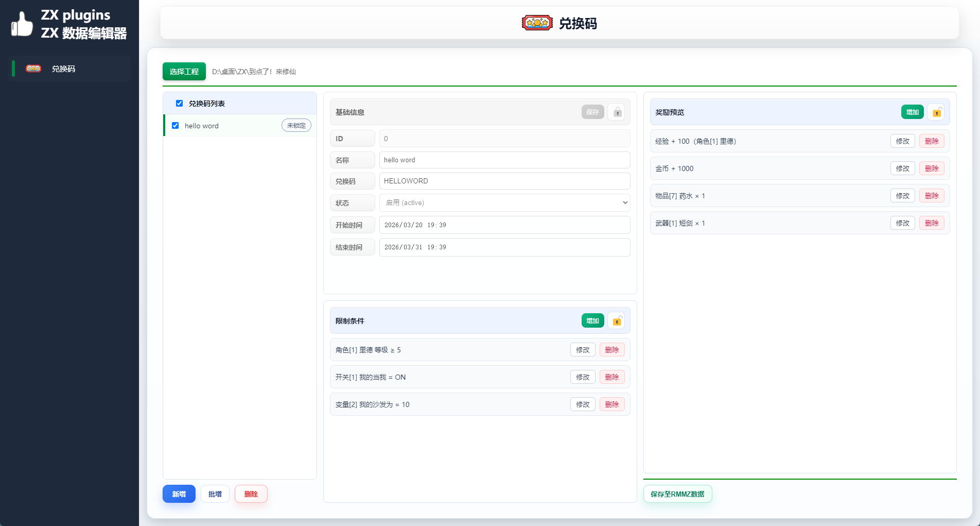Uncheck the hello word list item checkbox

[x=176, y=126]
